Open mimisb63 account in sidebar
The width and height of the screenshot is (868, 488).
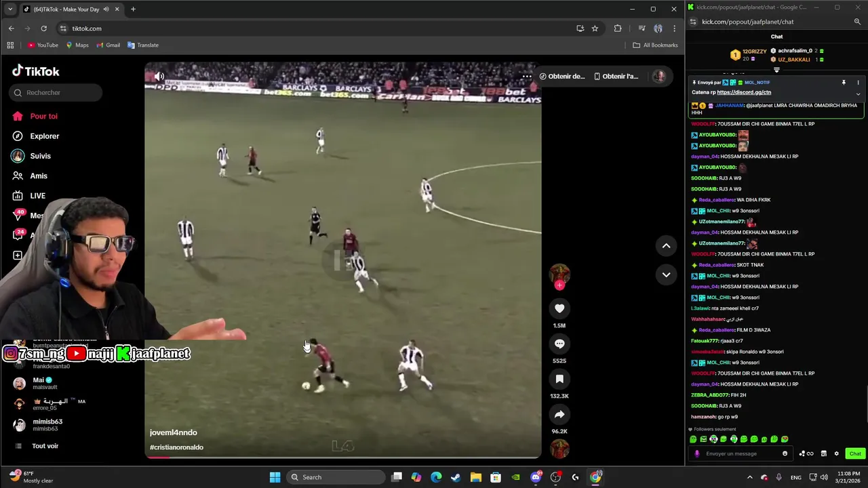pos(39,425)
